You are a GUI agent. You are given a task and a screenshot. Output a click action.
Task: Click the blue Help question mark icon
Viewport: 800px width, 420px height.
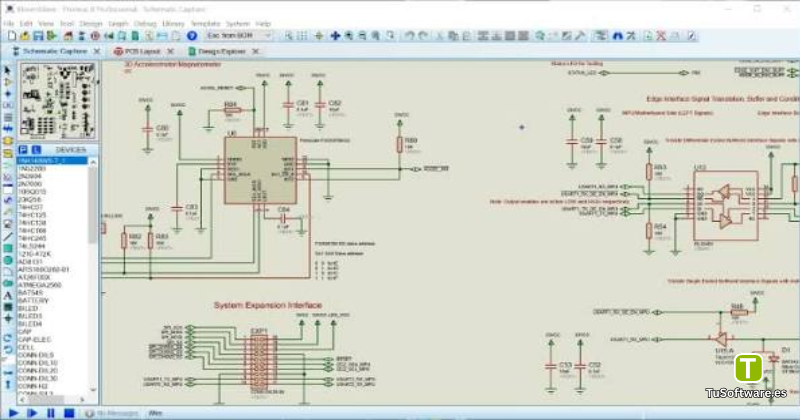[192, 36]
